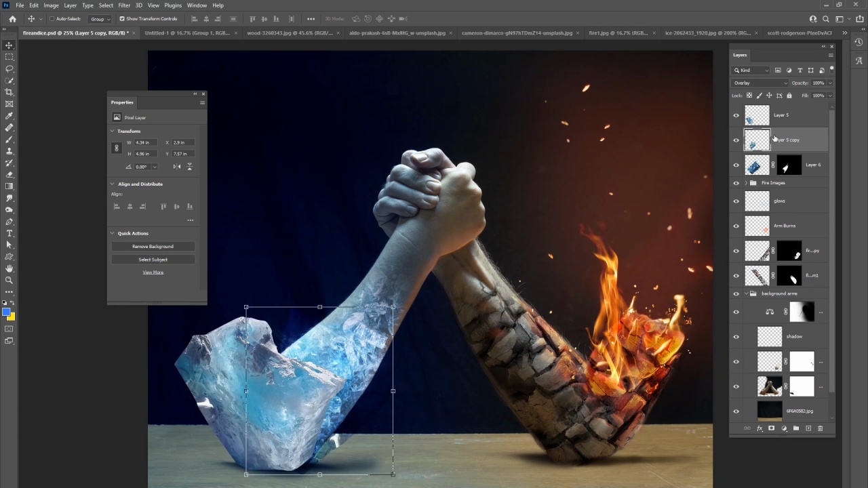Click the Remove Background button
868x488 pixels.
click(x=153, y=247)
